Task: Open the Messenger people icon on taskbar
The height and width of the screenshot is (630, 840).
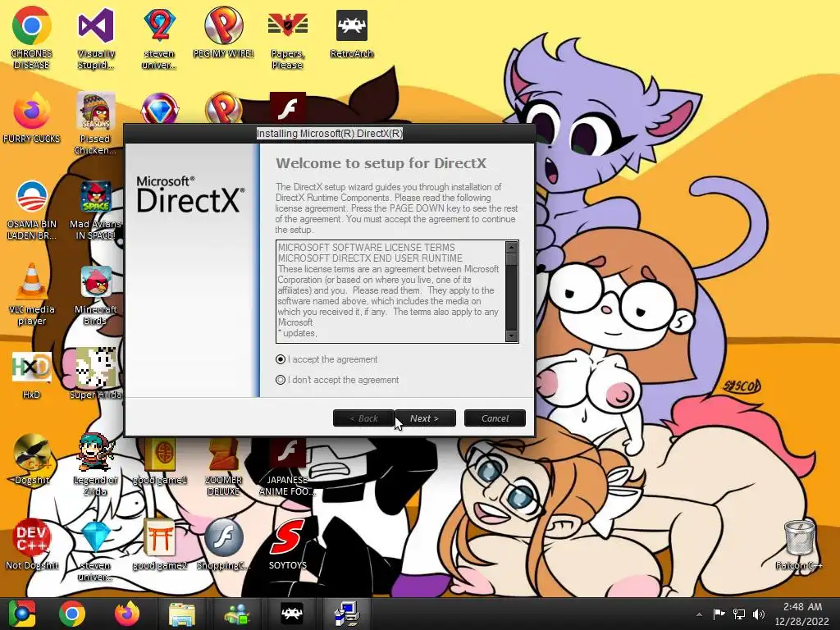Action: pos(237,614)
